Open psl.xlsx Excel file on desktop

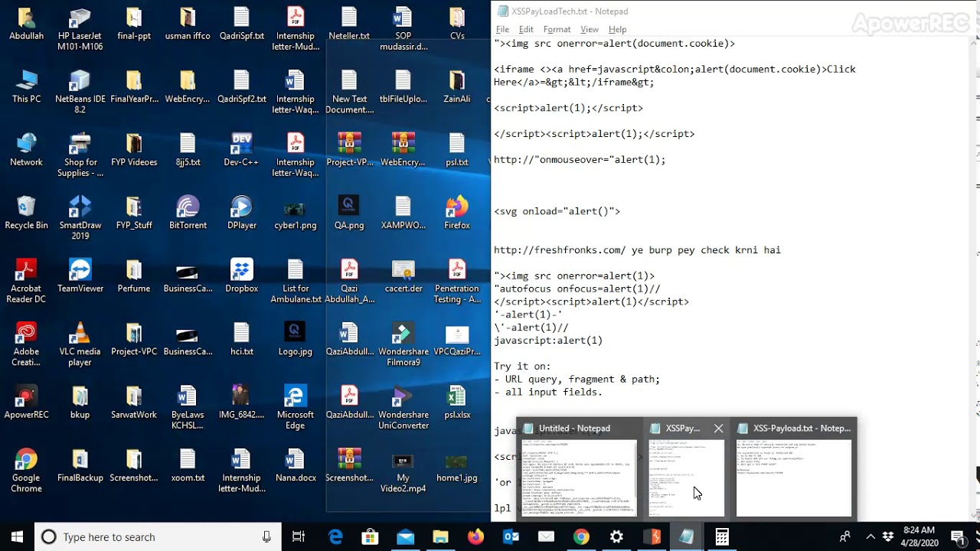tap(457, 402)
